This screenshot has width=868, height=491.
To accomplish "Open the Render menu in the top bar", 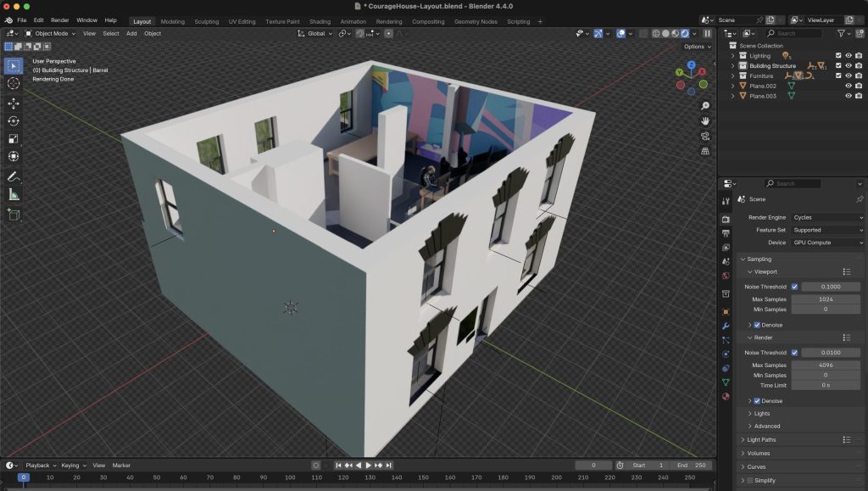I will (x=59, y=20).
